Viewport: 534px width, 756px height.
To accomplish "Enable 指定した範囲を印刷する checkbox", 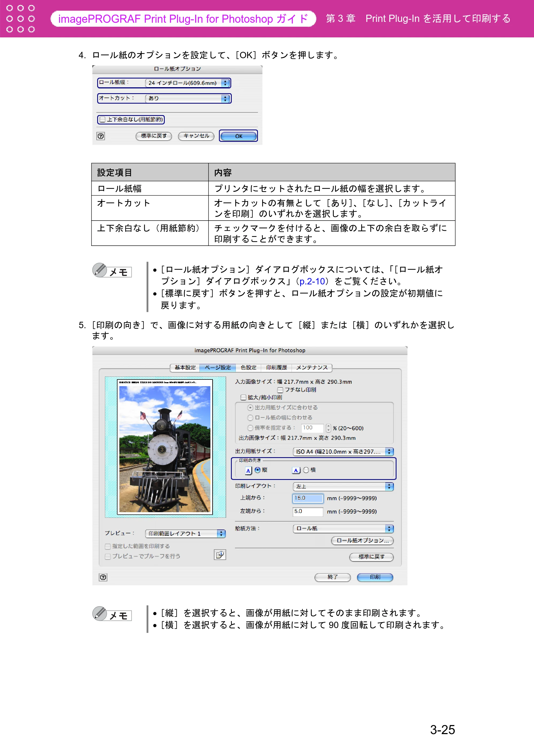I will pos(108,546).
